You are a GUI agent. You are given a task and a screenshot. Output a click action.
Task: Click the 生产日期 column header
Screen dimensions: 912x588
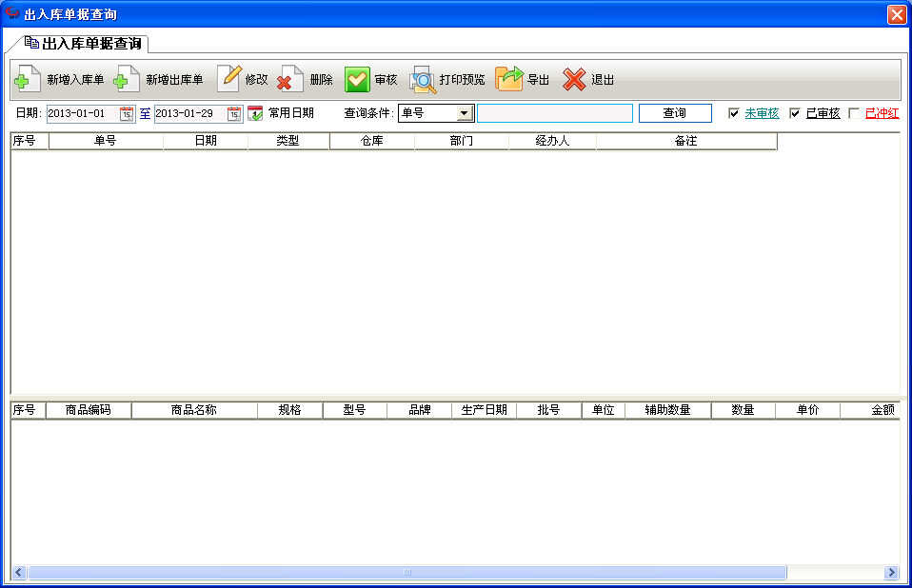(x=484, y=410)
